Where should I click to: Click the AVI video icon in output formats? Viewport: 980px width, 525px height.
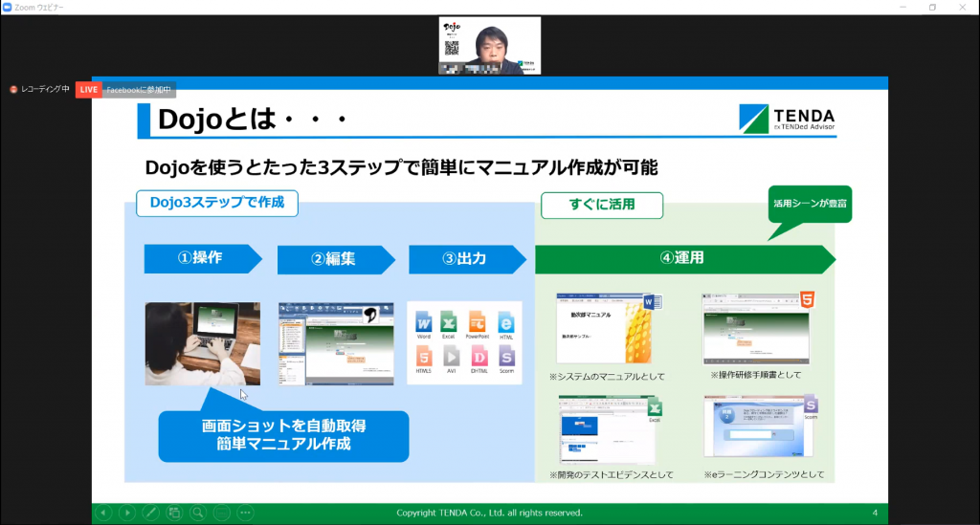[452, 361]
